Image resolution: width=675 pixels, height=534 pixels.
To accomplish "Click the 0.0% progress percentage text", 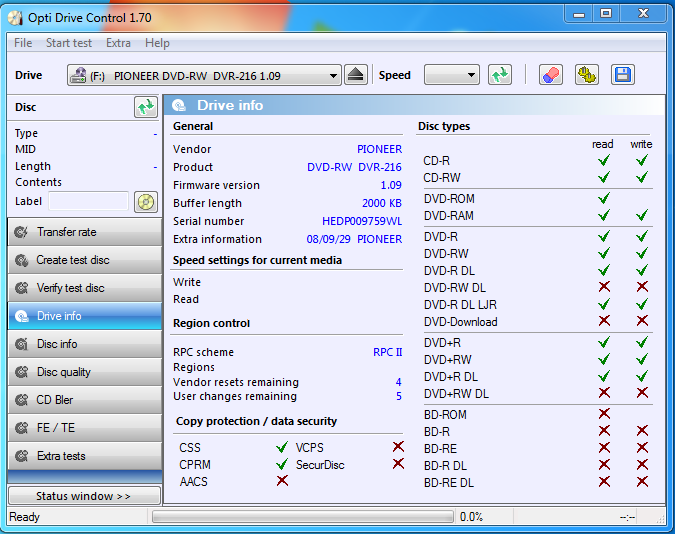I will (x=471, y=517).
